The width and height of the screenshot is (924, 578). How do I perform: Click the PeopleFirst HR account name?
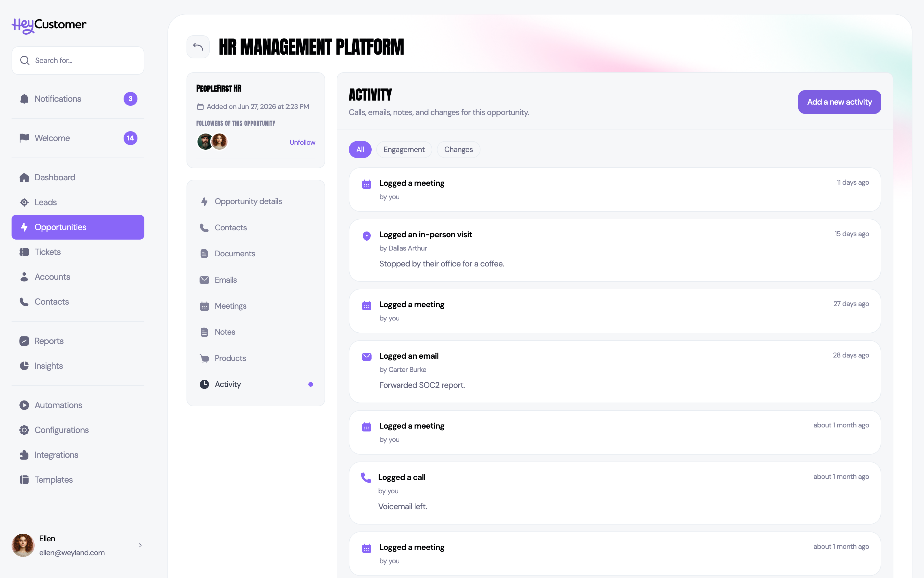tap(219, 88)
